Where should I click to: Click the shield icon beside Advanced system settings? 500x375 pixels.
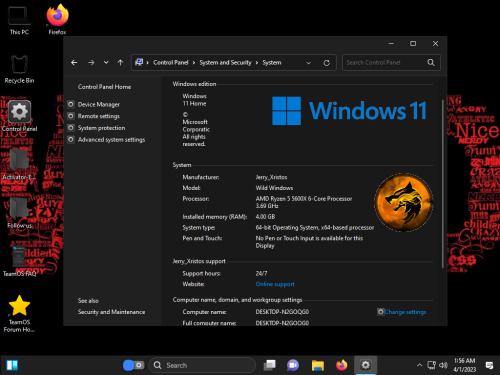(71, 139)
